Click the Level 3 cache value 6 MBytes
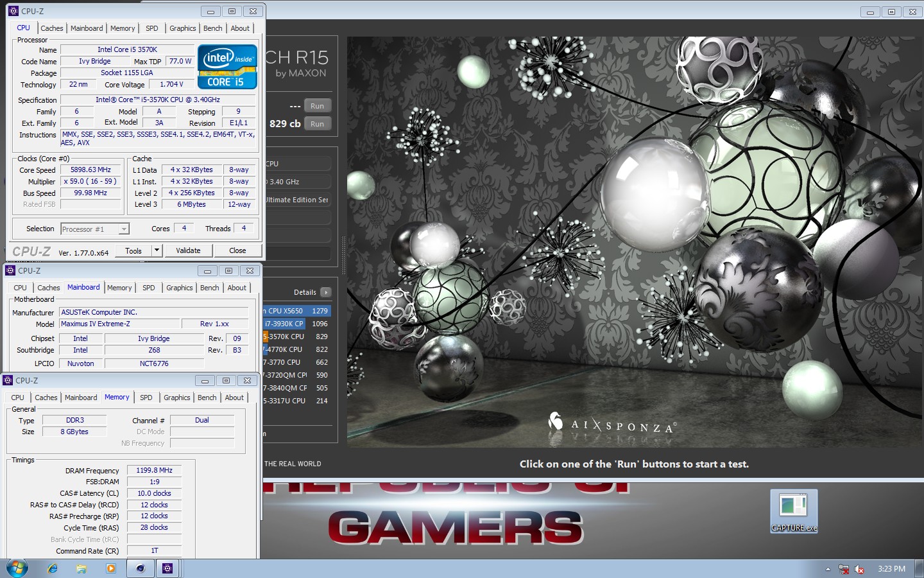 (191, 204)
